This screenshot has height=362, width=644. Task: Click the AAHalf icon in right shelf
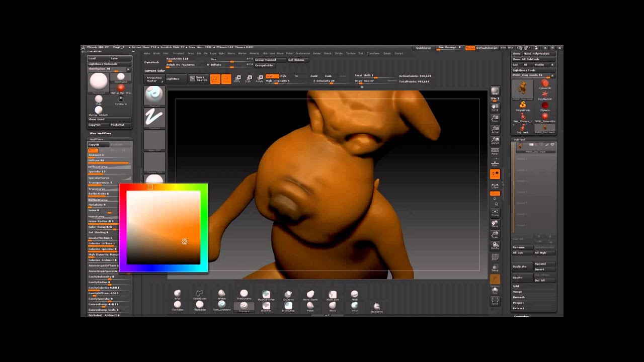click(495, 141)
